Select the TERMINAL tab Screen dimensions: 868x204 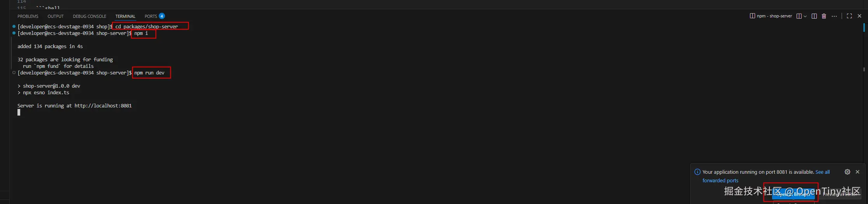click(x=125, y=16)
